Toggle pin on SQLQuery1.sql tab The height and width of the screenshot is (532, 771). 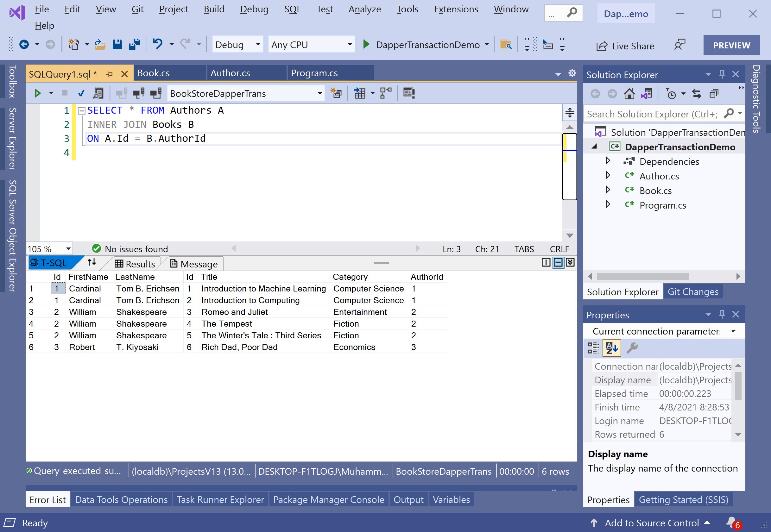coord(109,74)
